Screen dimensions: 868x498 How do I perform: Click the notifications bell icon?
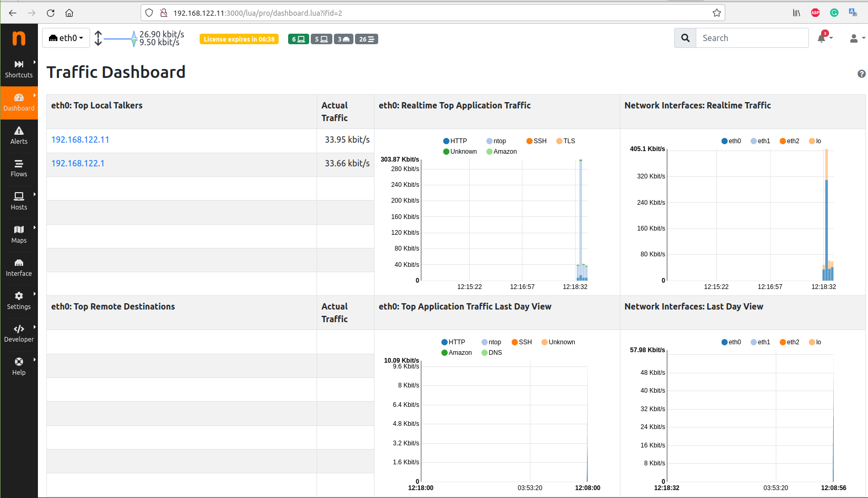coord(822,38)
